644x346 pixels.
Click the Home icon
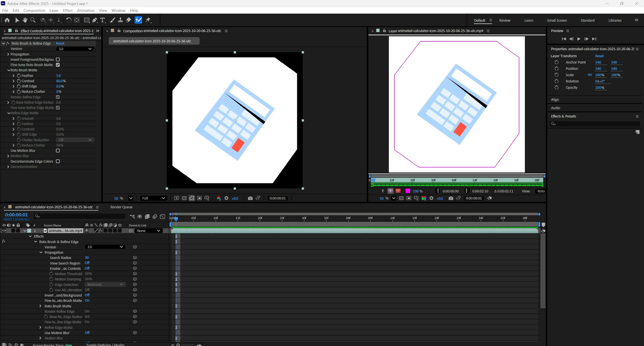pyautogui.click(x=7, y=20)
